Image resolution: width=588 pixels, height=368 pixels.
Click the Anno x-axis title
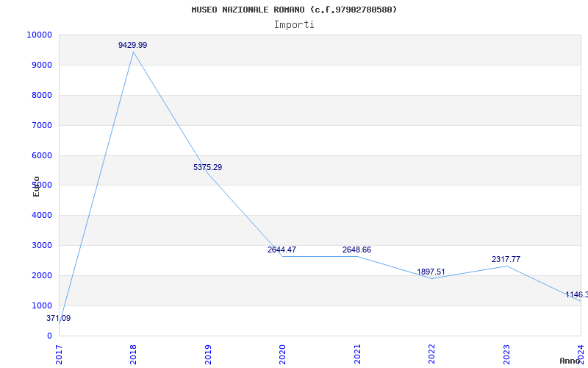coord(570,361)
